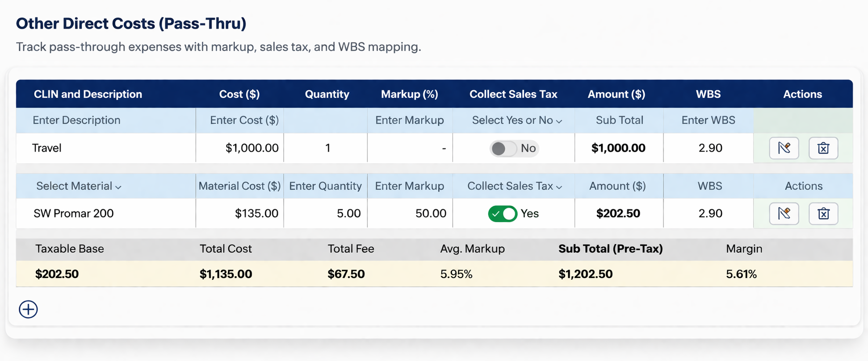Select the $135.00 material cost cell
Viewport: 868px width, 361px height.
click(240, 214)
